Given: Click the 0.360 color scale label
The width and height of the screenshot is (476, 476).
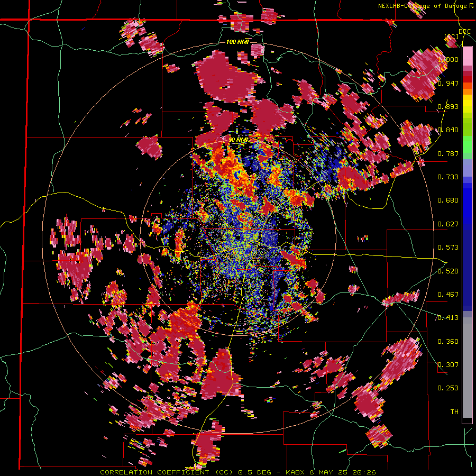Looking at the screenshot, I should [x=448, y=342].
